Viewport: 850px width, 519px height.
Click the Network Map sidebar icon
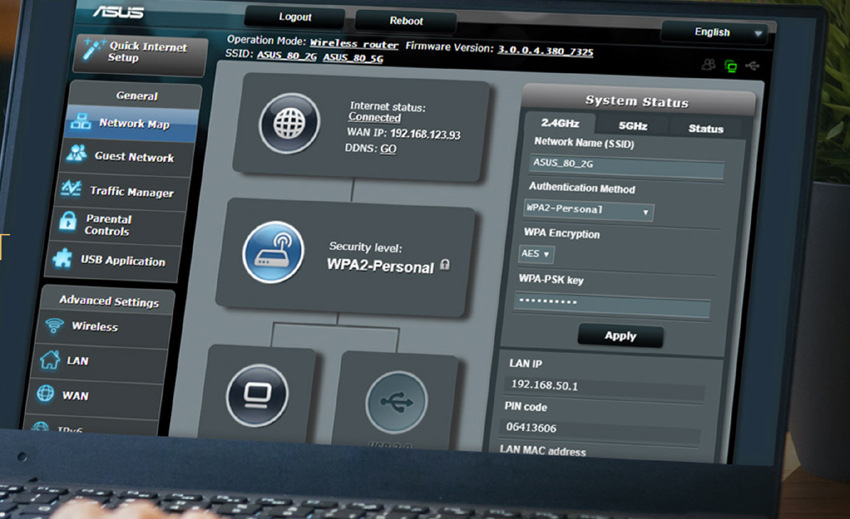(x=81, y=121)
